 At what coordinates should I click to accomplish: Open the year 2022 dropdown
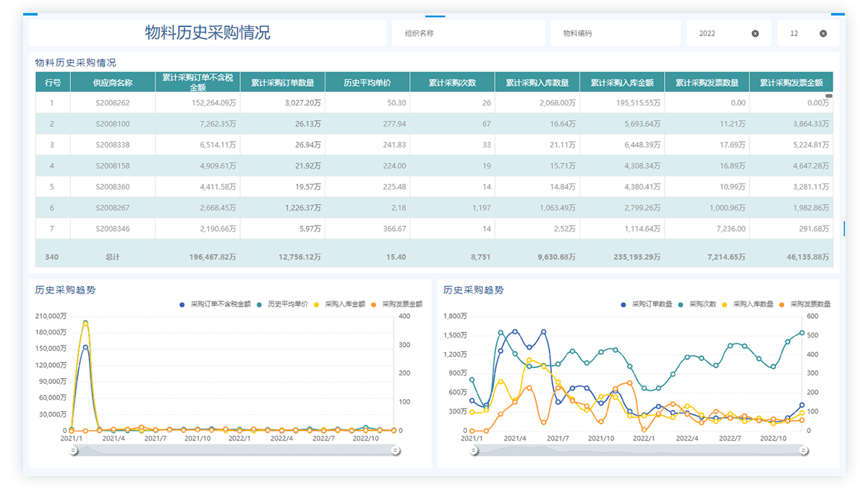pyautogui.click(x=720, y=33)
